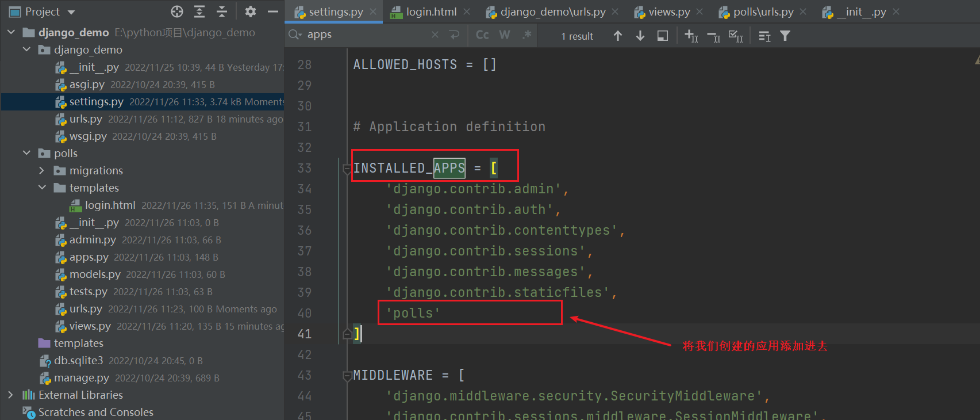
Task: Toggle Regex (.*) search option
Action: 527,35
